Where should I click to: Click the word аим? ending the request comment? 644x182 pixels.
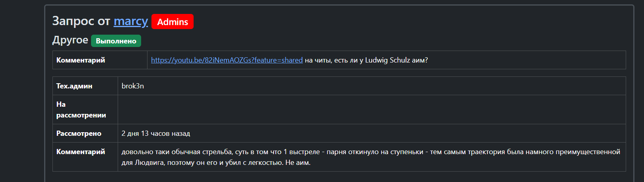(x=420, y=60)
